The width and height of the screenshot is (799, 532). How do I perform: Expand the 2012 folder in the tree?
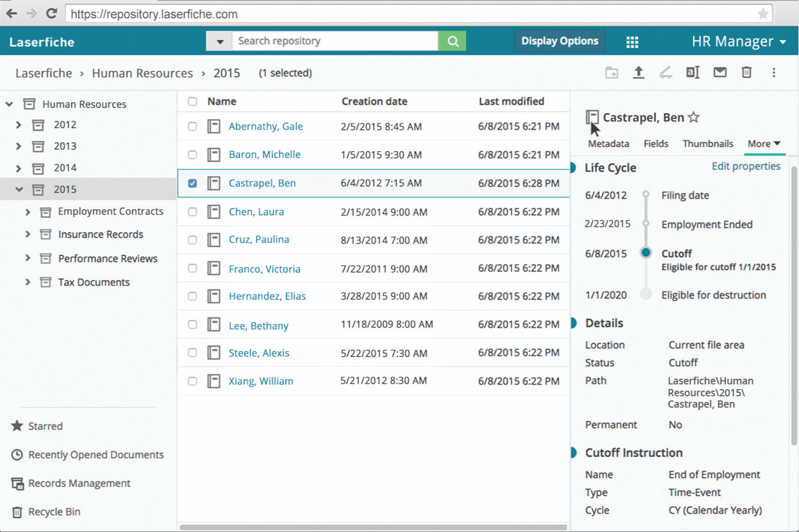19,125
